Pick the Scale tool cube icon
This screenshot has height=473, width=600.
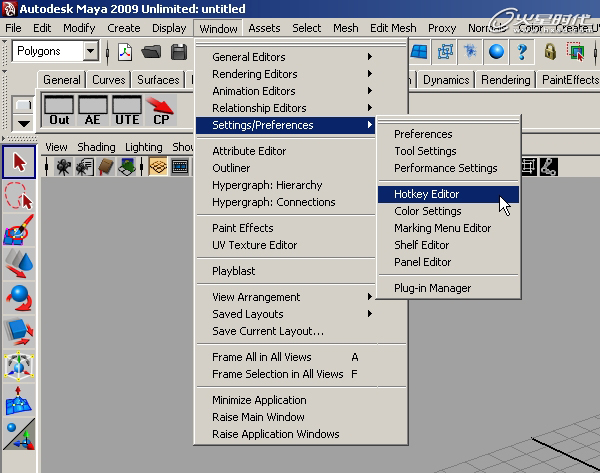point(19,331)
